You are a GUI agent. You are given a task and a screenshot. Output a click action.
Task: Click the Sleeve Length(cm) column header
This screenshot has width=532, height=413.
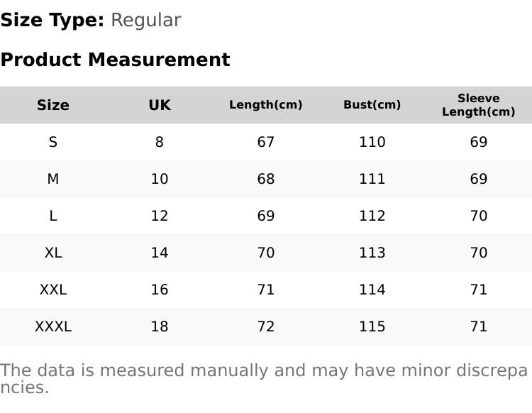[478, 105]
